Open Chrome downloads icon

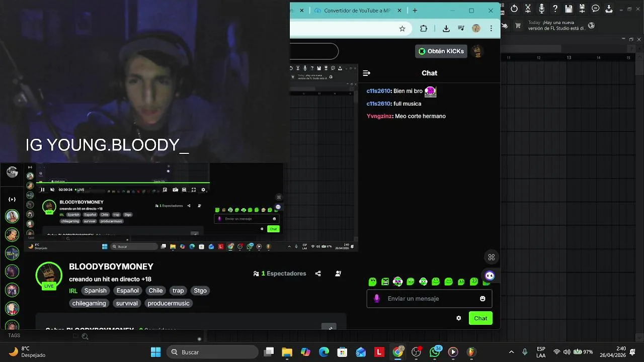[x=446, y=29]
